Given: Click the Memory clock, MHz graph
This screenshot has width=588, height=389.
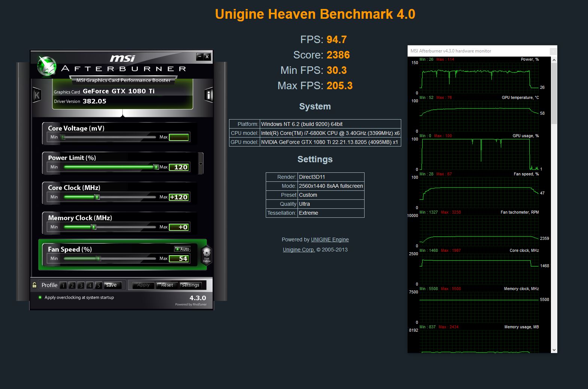Looking at the screenshot, I should 479,307.
